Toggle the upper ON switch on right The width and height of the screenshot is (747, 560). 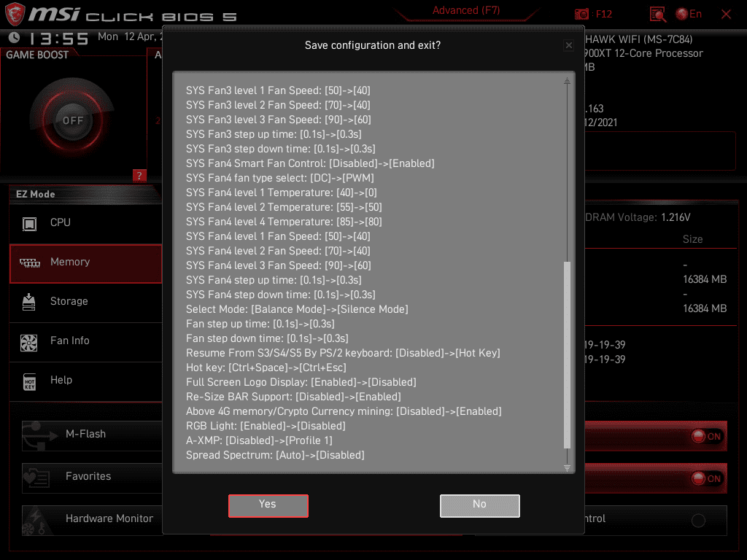tap(706, 436)
